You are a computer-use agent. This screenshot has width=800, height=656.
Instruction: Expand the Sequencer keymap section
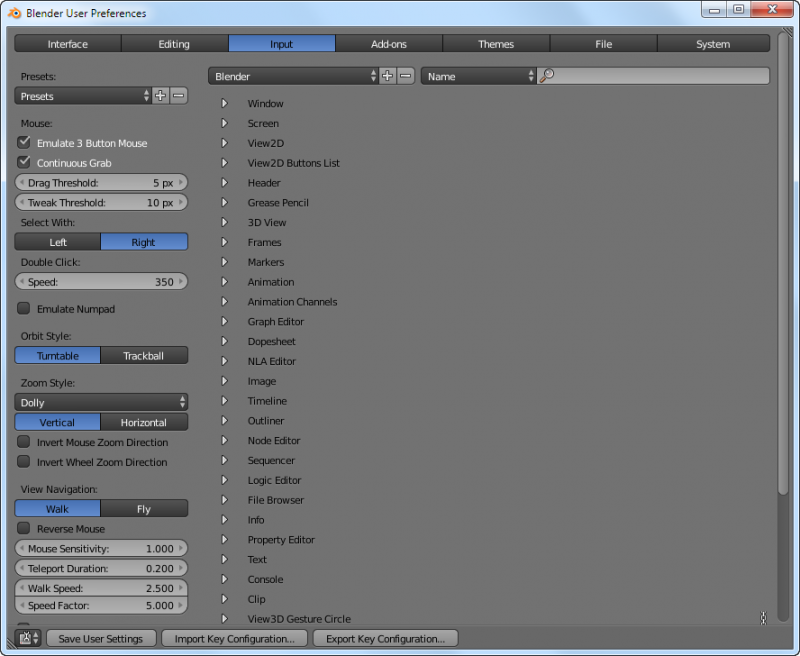[224, 460]
